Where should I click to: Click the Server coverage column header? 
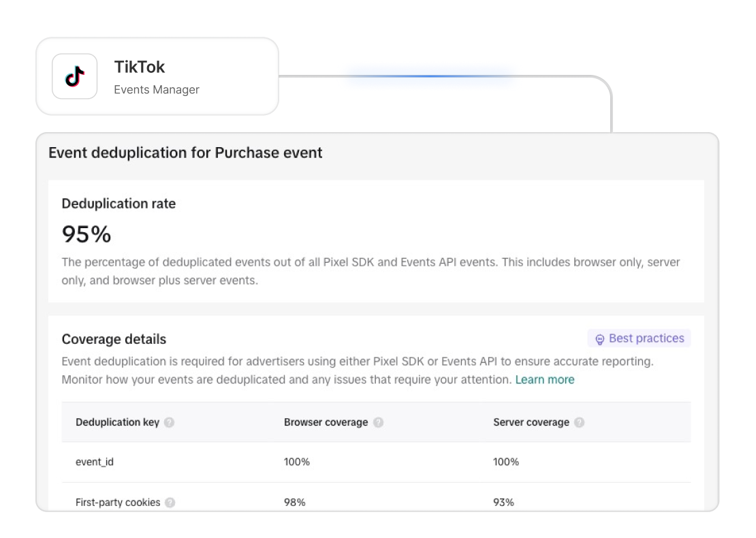point(531,422)
